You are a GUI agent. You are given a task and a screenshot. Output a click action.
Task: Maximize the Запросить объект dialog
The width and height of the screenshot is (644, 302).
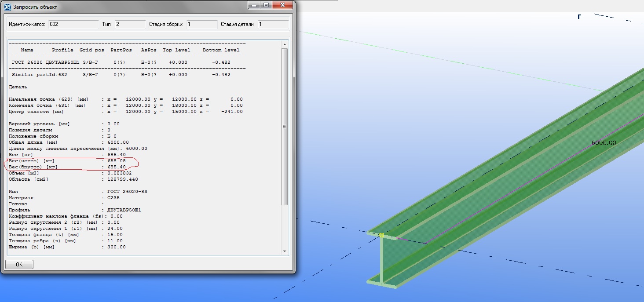[x=266, y=5]
